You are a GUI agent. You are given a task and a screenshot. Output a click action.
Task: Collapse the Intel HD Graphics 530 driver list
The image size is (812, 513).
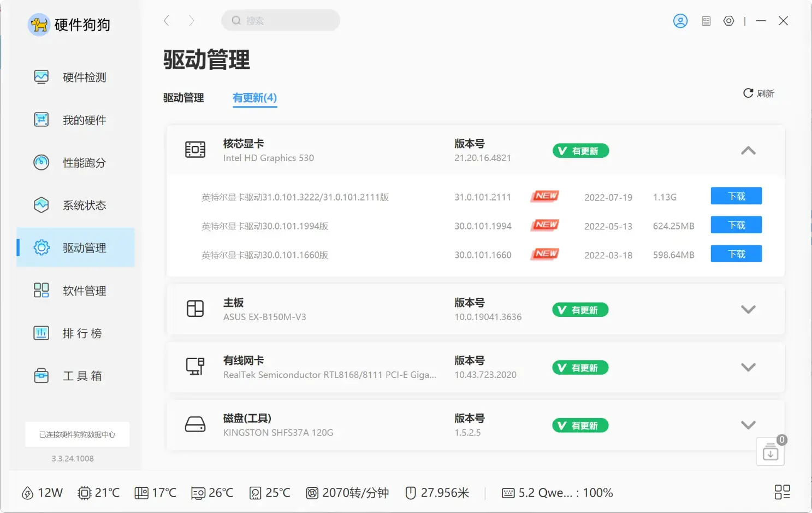pos(748,150)
